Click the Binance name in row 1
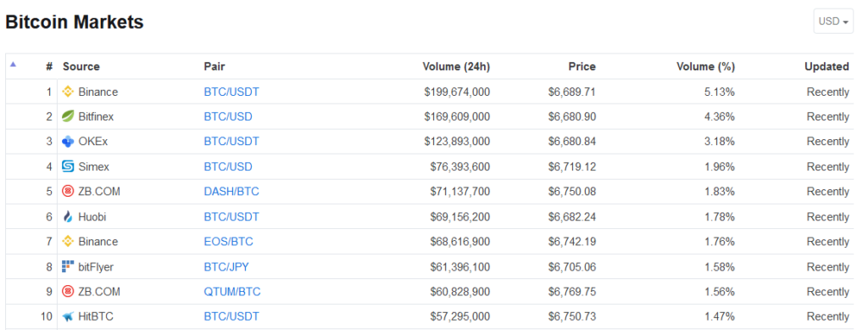 (x=98, y=92)
